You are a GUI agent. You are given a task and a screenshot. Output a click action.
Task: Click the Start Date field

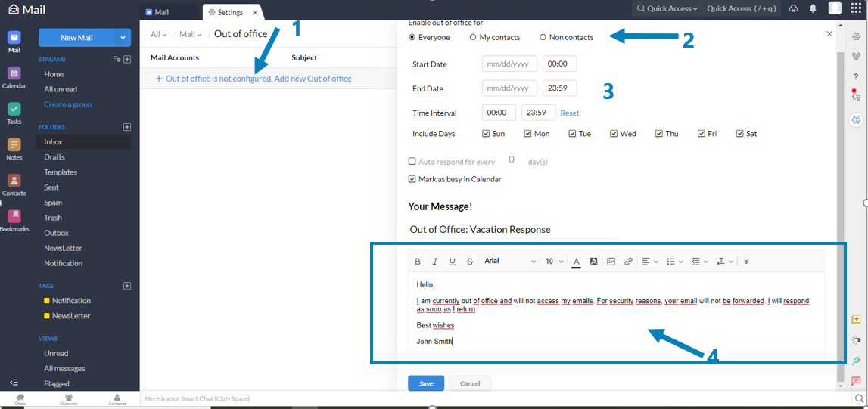509,64
